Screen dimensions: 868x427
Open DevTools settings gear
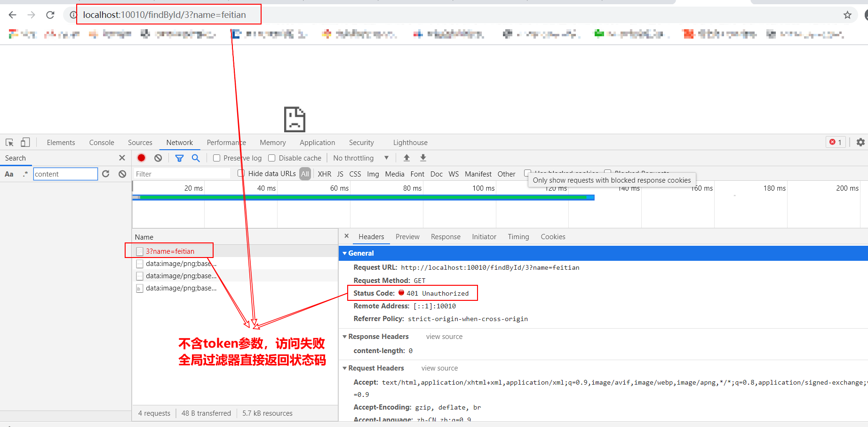tap(860, 142)
